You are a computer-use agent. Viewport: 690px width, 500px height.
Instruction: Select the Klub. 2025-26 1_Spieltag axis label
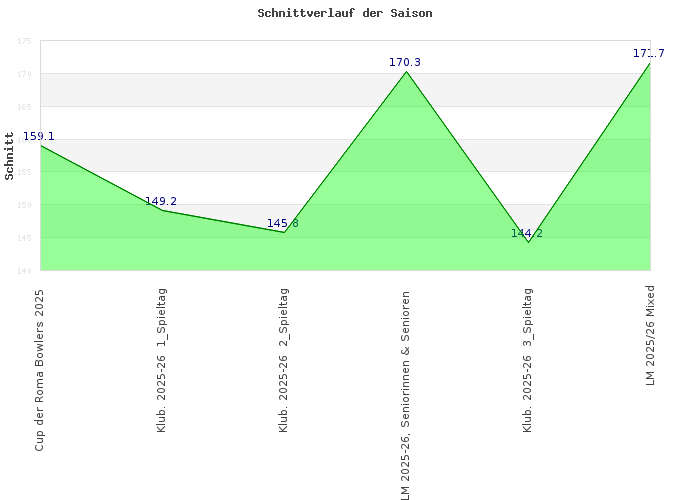pos(162,360)
